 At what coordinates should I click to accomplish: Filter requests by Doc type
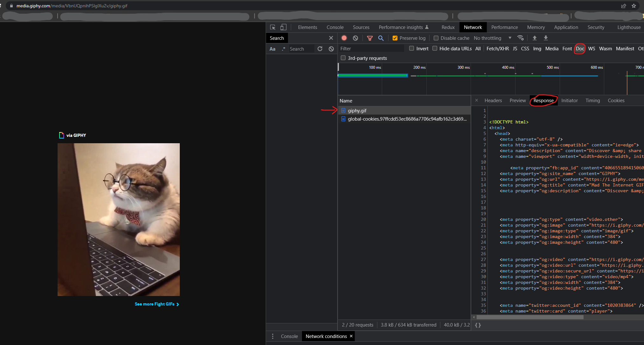580,49
